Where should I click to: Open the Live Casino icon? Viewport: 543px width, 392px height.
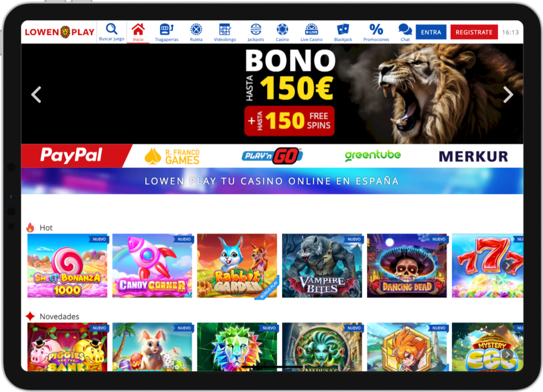311,29
